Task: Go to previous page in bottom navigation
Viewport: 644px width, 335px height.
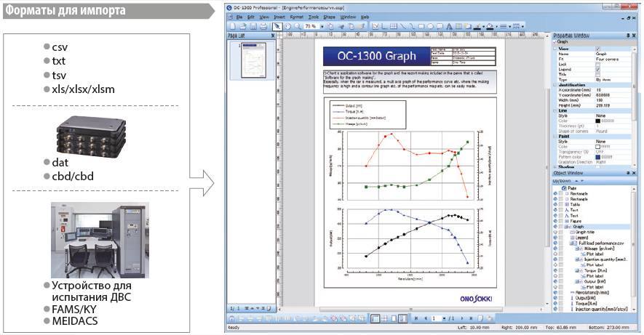Action: tap(426, 318)
